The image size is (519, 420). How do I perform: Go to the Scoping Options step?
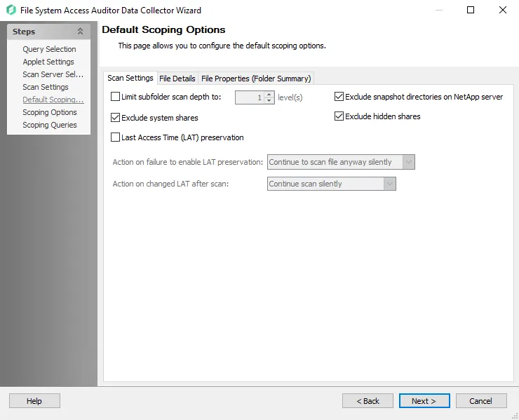pyautogui.click(x=50, y=112)
